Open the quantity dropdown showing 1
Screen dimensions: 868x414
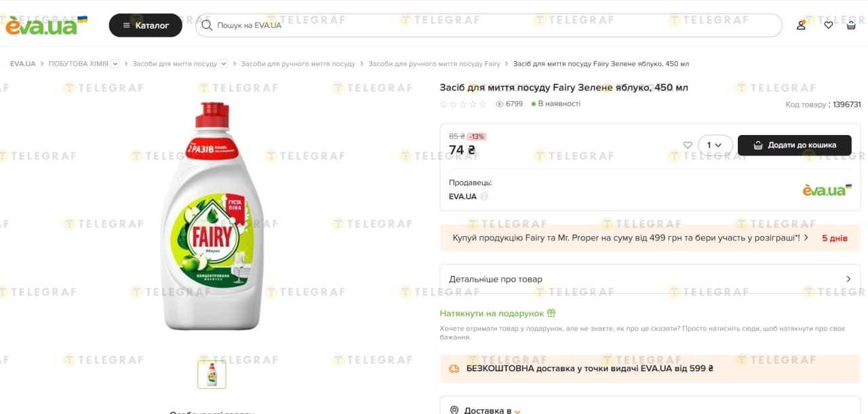pyautogui.click(x=715, y=145)
